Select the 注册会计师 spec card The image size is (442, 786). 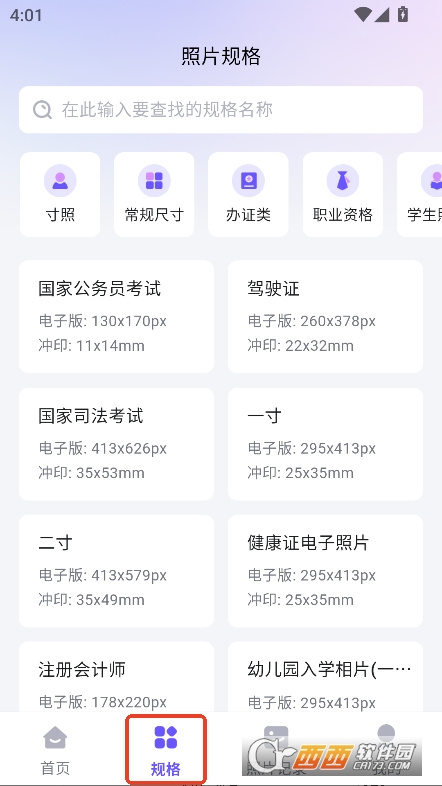coord(116,677)
